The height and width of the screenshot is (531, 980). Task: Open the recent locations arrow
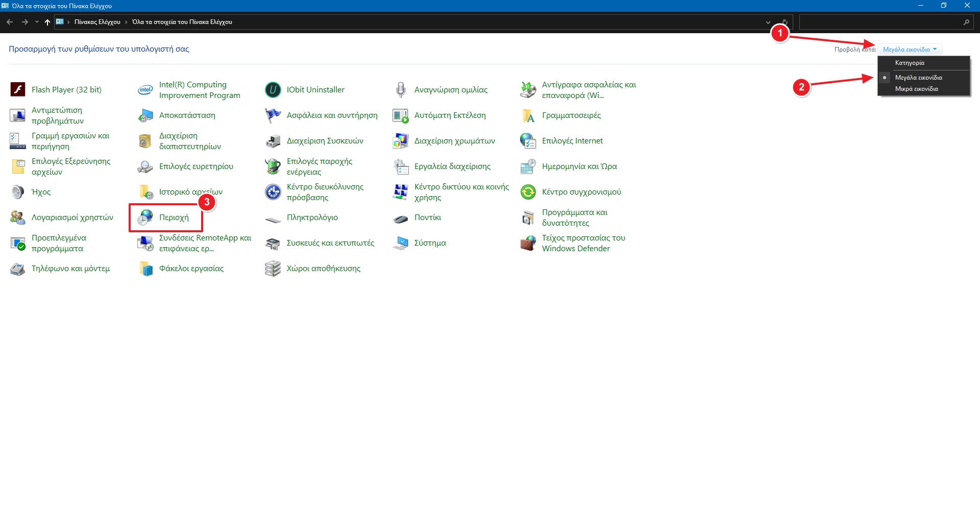pyautogui.click(x=37, y=22)
